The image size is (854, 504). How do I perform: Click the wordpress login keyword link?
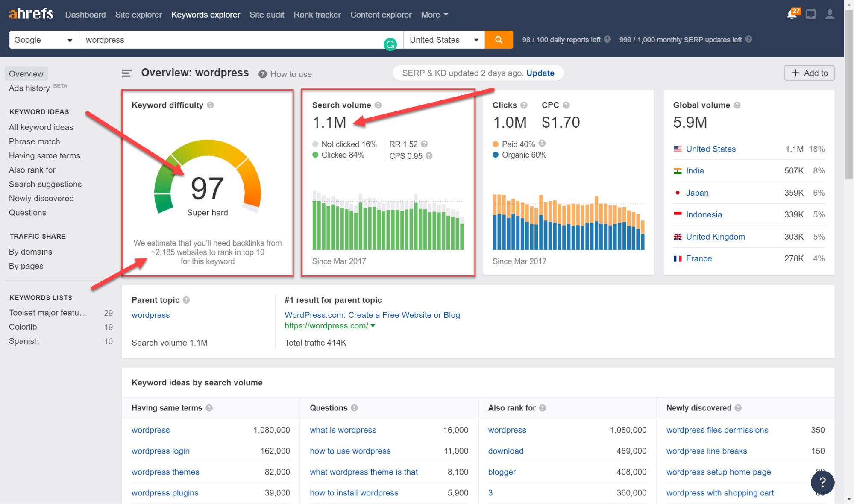pos(160,451)
